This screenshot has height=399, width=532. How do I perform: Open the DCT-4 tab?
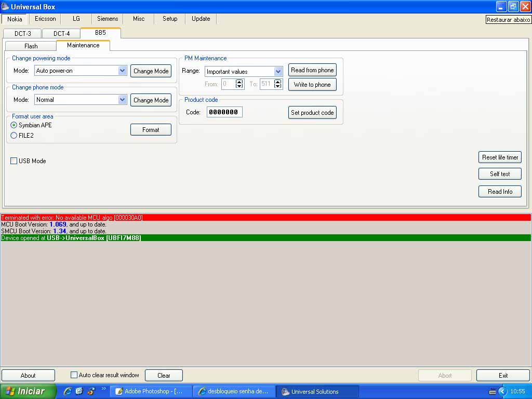tap(61, 34)
